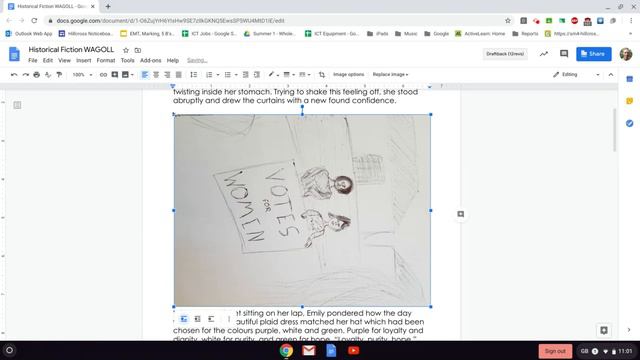
Task: Set image to In line wrapping
Action: tap(184, 319)
